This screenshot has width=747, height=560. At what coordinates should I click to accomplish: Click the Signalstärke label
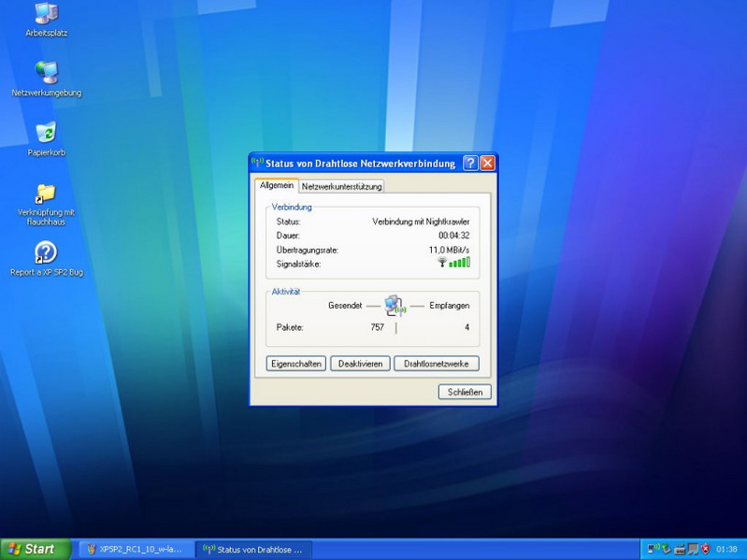(298, 264)
